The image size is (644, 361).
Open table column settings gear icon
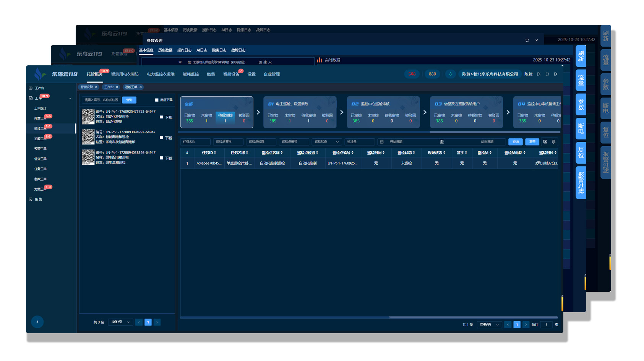pos(553,142)
